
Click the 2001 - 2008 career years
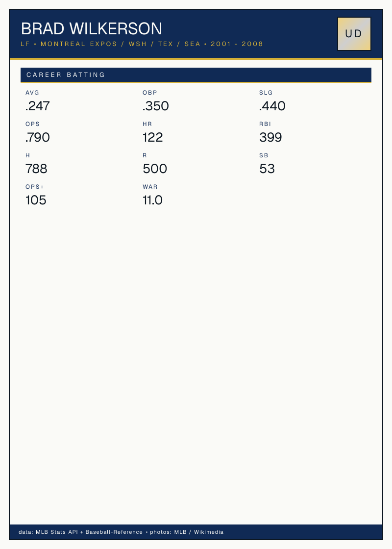(237, 44)
